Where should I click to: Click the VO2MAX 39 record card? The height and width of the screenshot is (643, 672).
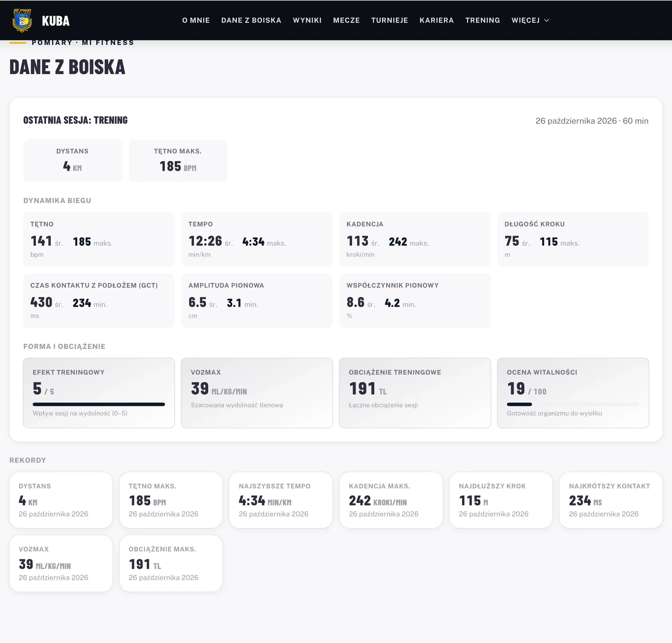click(61, 563)
